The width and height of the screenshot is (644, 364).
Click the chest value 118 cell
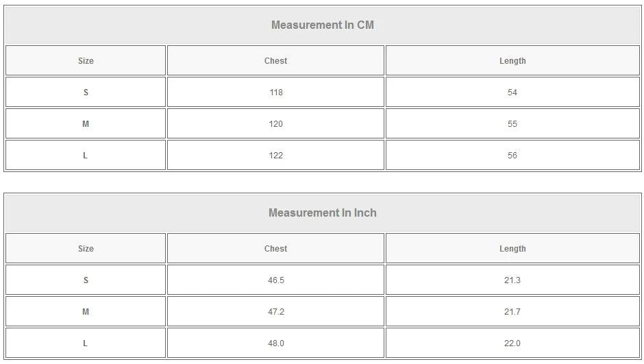click(275, 93)
